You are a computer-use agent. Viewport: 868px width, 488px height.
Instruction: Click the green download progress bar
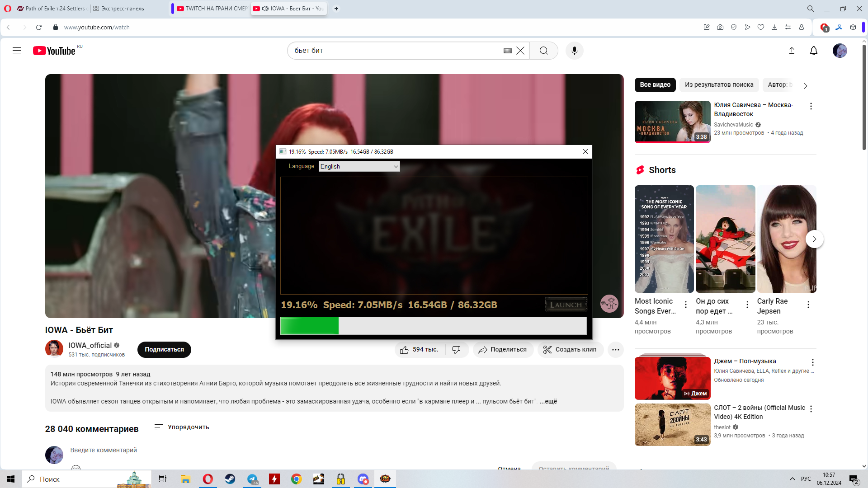[310, 326]
